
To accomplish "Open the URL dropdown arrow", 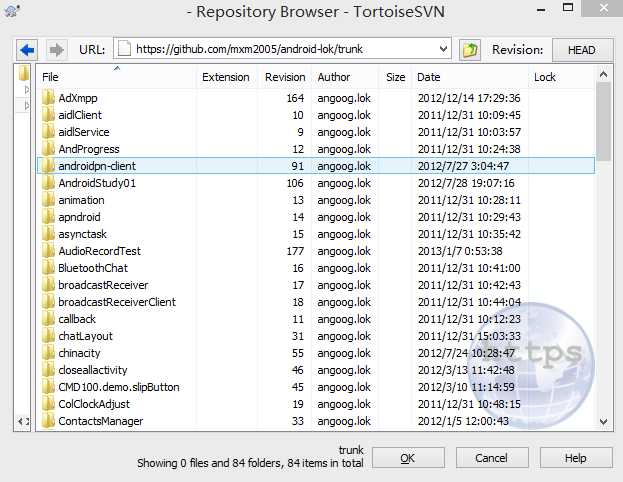I will point(443,49).
